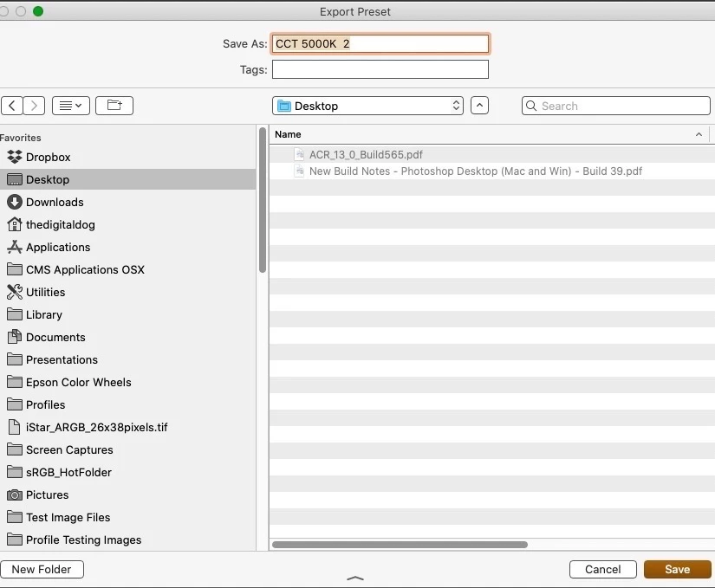Open the Presentations folder

point(127,359)
